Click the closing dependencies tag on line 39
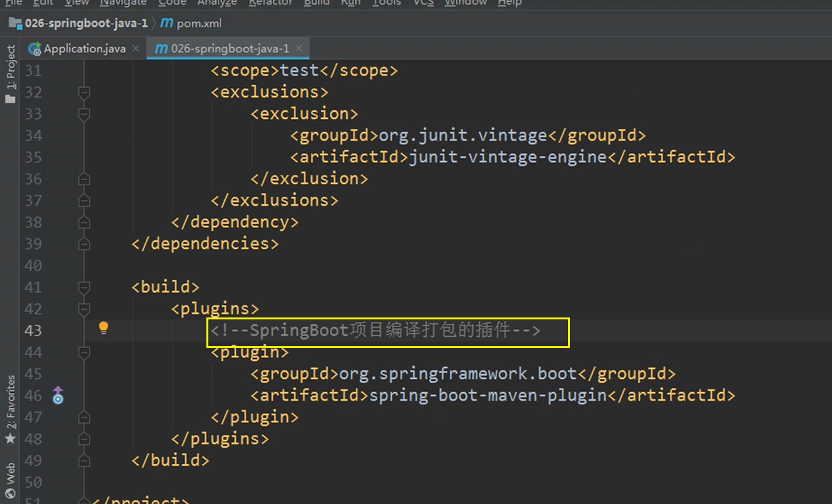Image resolution: width=832 pixels, height=504 pixels. pos(205,243)
